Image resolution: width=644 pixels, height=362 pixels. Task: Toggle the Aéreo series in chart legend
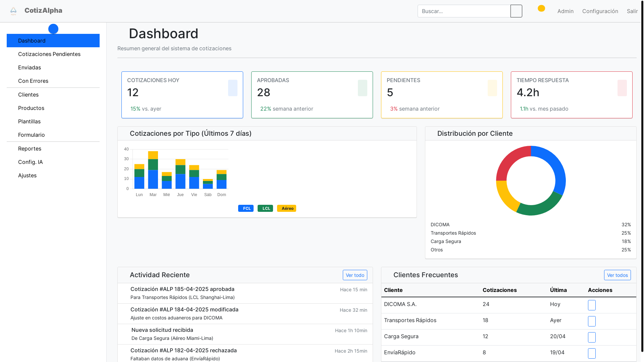[286, 208]
